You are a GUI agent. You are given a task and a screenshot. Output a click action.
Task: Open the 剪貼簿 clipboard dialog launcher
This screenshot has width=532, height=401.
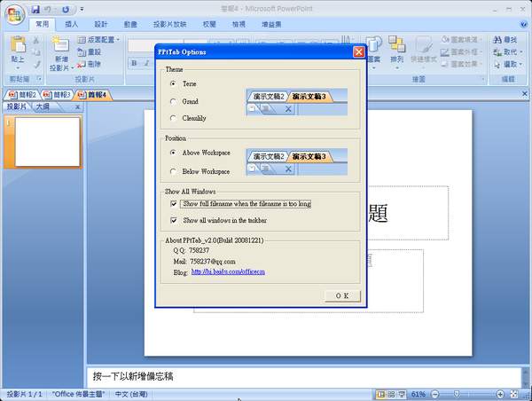pyautogui.click(x=39, y=79)
